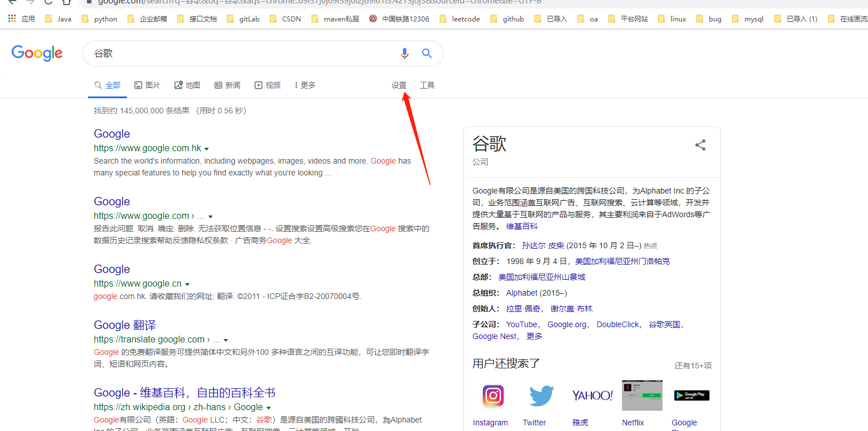Expand dropdown arrow beside zh.wikipedia.org result
Viewport: 868px width, 431px height.
[x=269, y=408]
